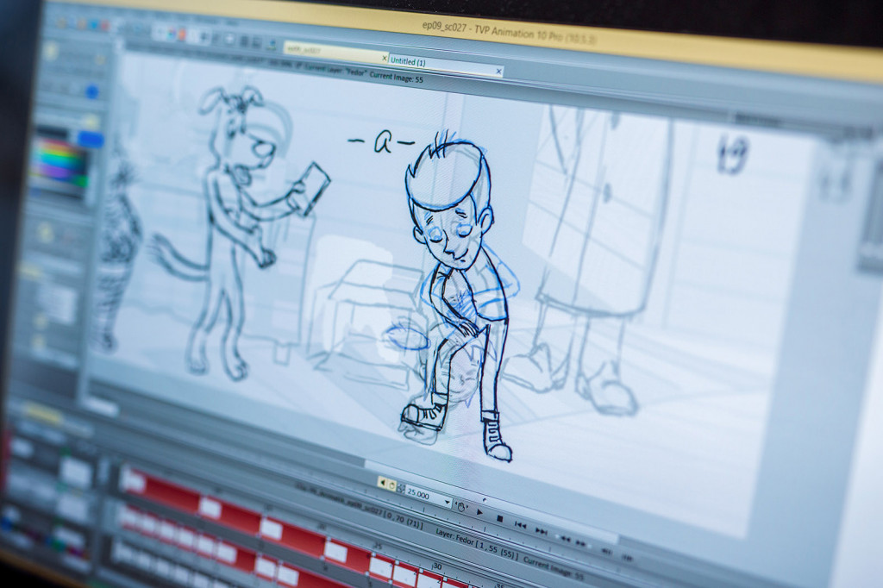
Task: Click the "Current Image: 55" text above canvas
Action: (397, 77)
